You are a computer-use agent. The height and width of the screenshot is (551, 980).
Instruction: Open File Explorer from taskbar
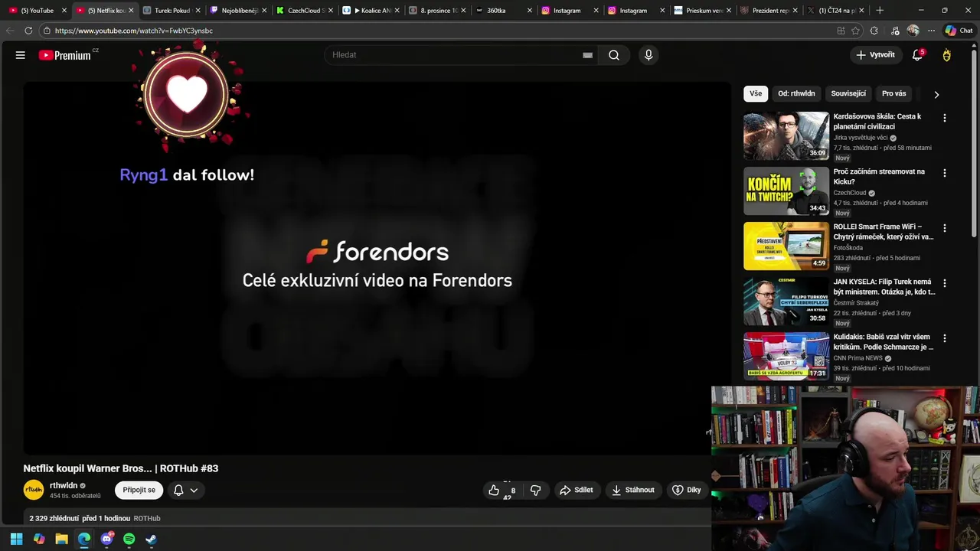click(x=61, y=539)
